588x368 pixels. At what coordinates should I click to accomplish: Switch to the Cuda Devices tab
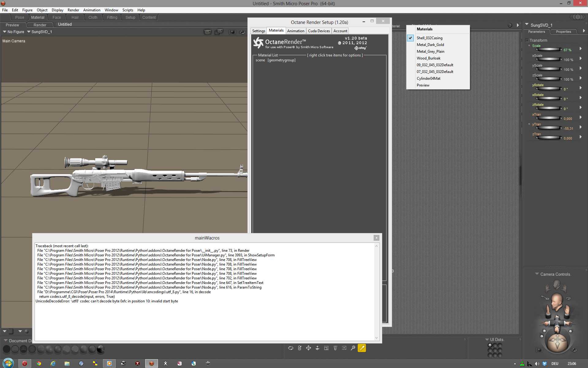[318, 31]
